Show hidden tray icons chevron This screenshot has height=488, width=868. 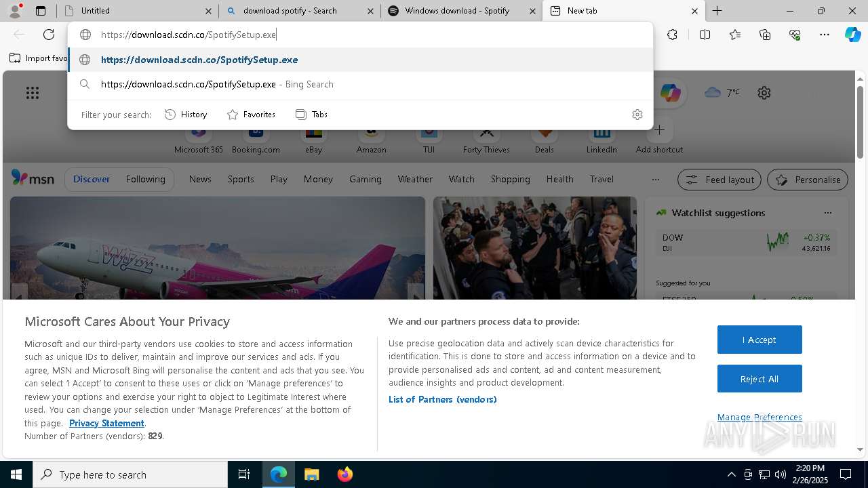(731, 474)
